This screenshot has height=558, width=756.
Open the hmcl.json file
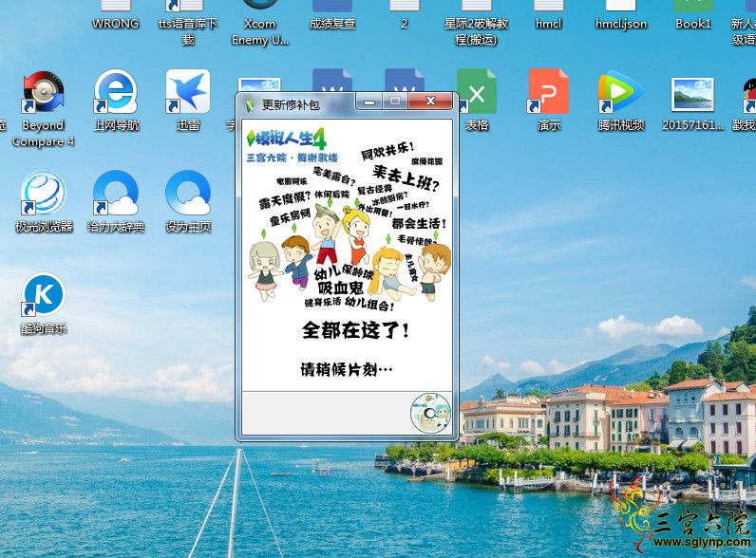click(x=621, y=15)
